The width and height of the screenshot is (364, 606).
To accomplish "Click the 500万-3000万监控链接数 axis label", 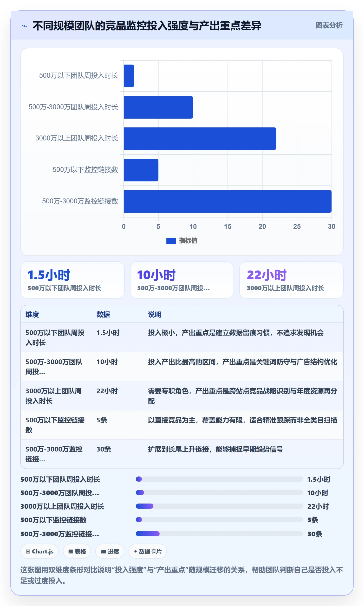I will 80,201.
